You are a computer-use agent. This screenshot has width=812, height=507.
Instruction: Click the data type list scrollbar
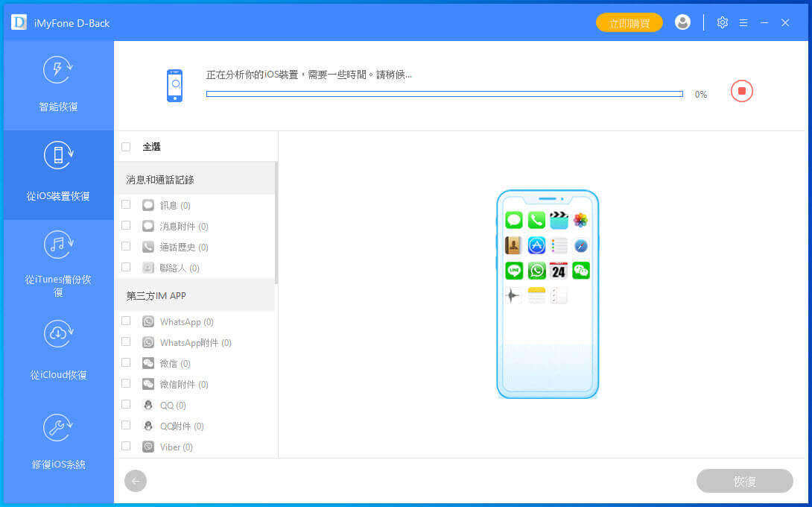coord(276,223)
